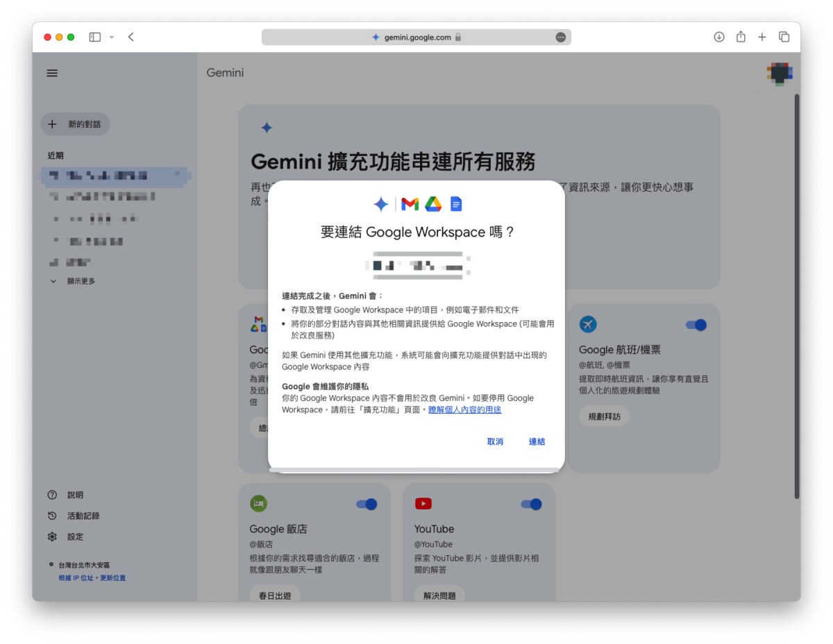Click 解決問題 chip on YouTube card
Image resolution: width=833 pixels, height=644 pixels.
439,595
